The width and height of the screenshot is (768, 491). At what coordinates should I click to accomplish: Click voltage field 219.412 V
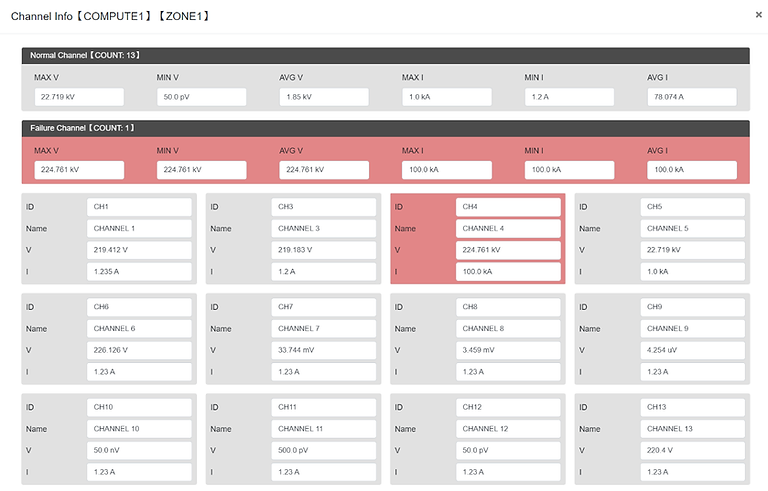click(x=139, y=250)
